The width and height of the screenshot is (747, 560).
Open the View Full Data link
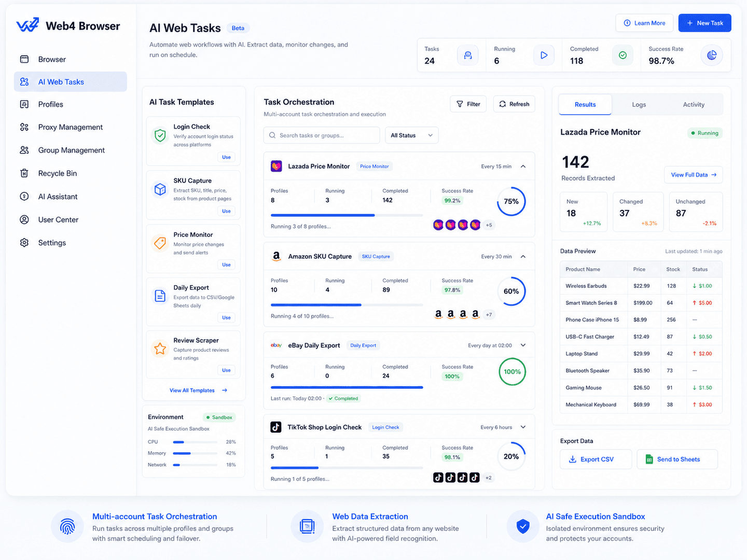tap(694, 175)
